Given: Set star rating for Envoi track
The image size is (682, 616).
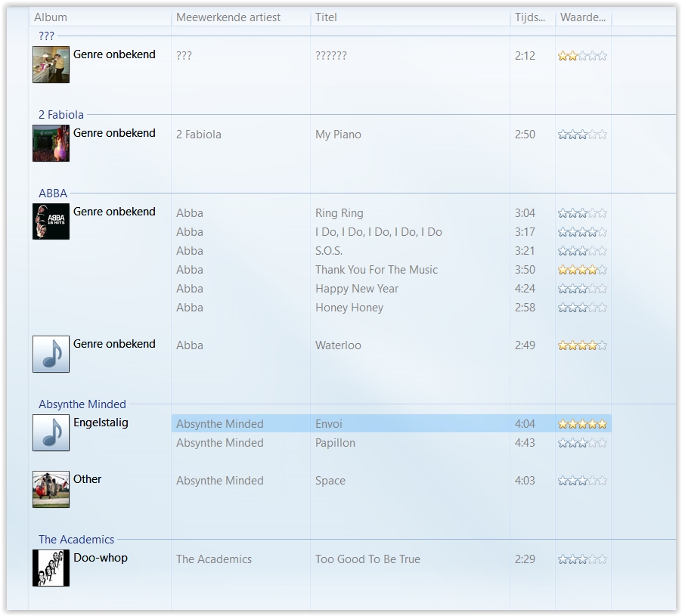Looking at the screenshot, I should [x=582, y=424].
